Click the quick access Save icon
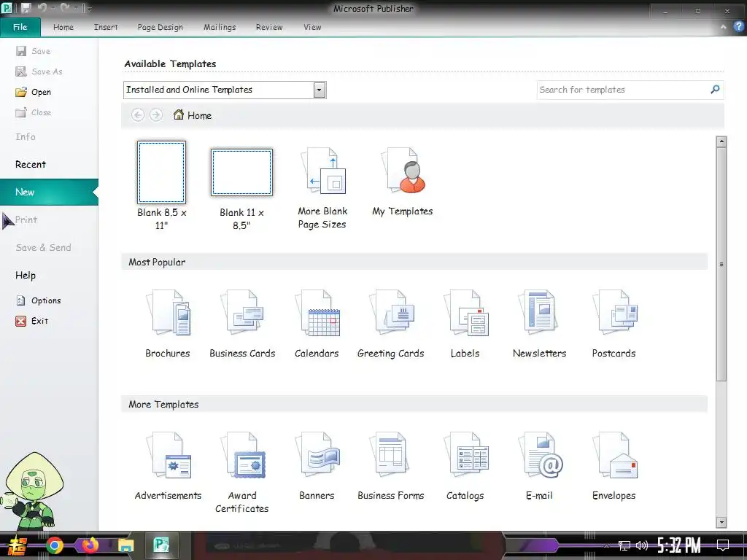 coord(26,8)
